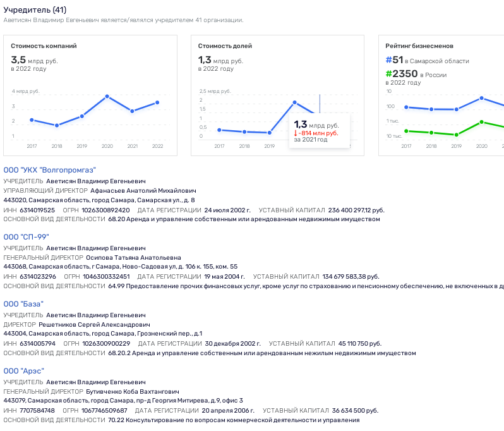Image resolution: width=504 pixels, height=431 pixels.
Task: Select the blue 2019 point on Рейтинг бизнесменов chart
Action: pyautogui.click(x=457, y=109)
